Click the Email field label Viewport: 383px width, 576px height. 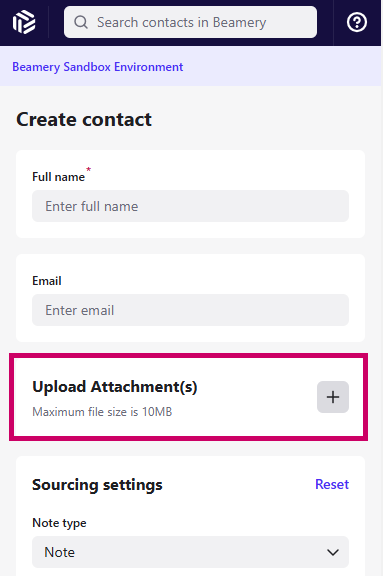[x=47, y=281]
